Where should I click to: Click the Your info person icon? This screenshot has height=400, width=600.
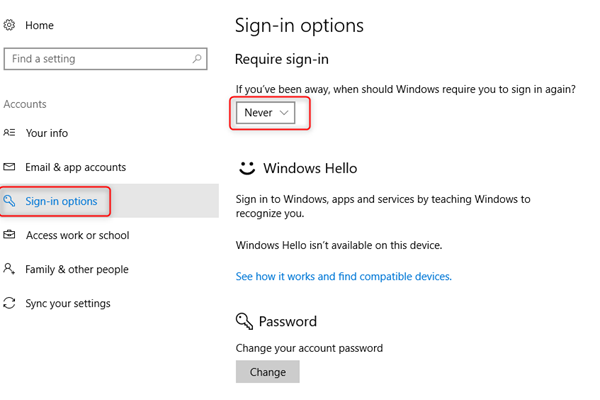[x=10, y=133]
